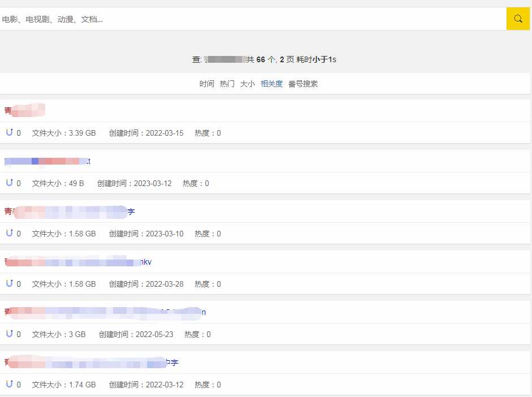Click magnet icon for the 2023-03-10 result
Viewport: 532px width, 397px height.
10,233
